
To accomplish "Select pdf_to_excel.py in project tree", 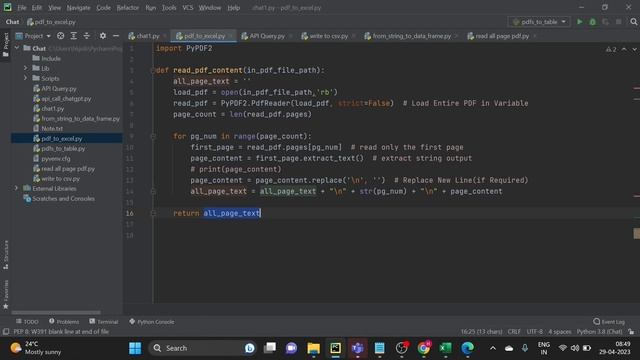I will pyautogui.click(x=58, y=138).
